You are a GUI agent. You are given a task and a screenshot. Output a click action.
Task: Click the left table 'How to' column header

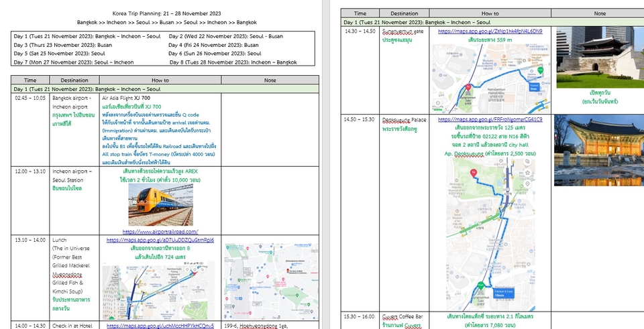(160, 80)
